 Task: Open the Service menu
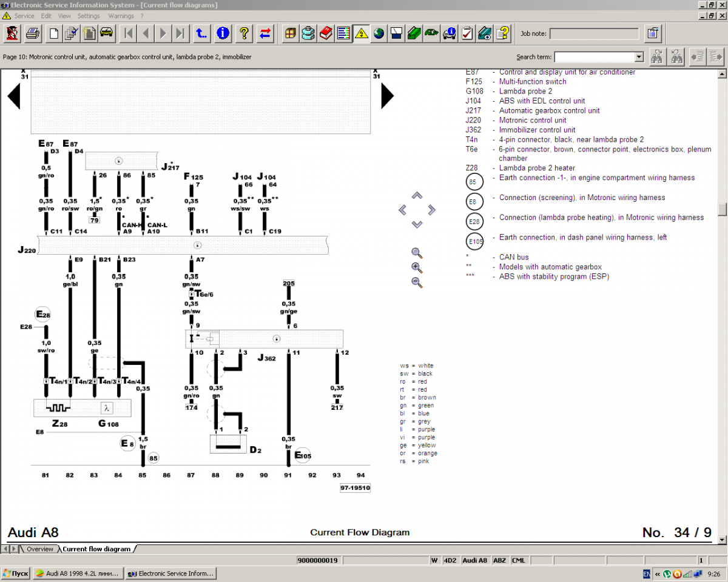[x=24, y=16]
